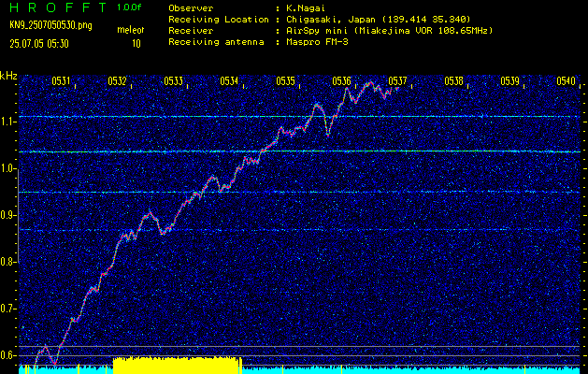Screen dimensions: 588x374
Task: Click the 0532 time marker
Action: 117,81
